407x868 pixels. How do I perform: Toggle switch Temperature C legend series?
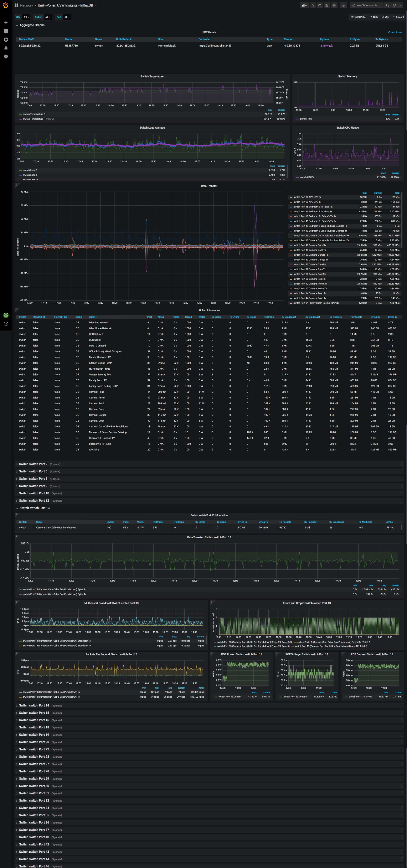[34, 114]
